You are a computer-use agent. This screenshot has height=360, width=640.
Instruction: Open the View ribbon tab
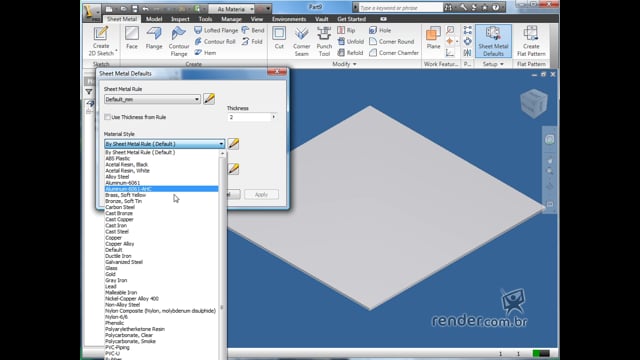point(257,19)
